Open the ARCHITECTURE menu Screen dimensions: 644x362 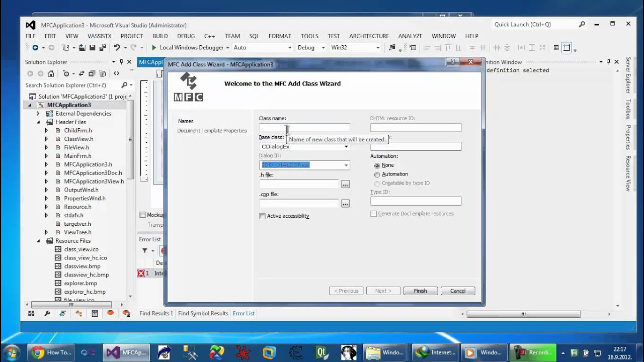pos(369,36)
